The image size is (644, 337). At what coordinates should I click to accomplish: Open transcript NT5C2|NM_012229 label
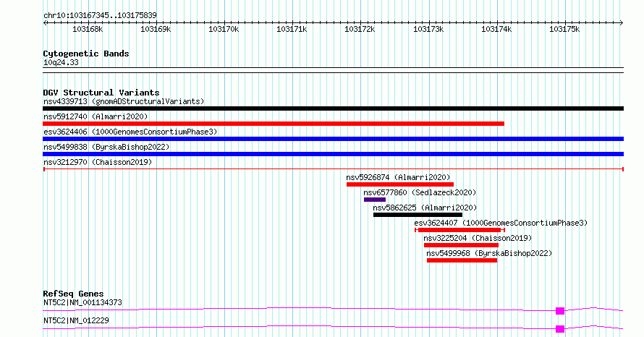76,320
